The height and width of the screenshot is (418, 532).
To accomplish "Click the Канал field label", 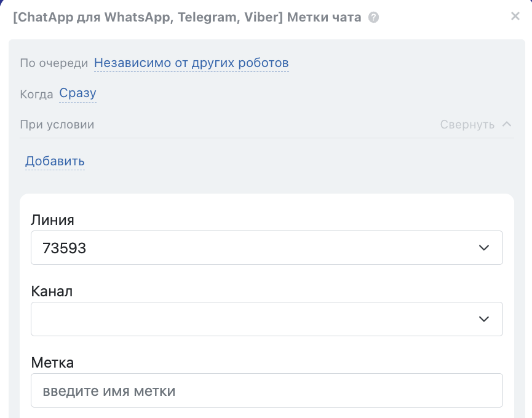I will click(52, 291).
